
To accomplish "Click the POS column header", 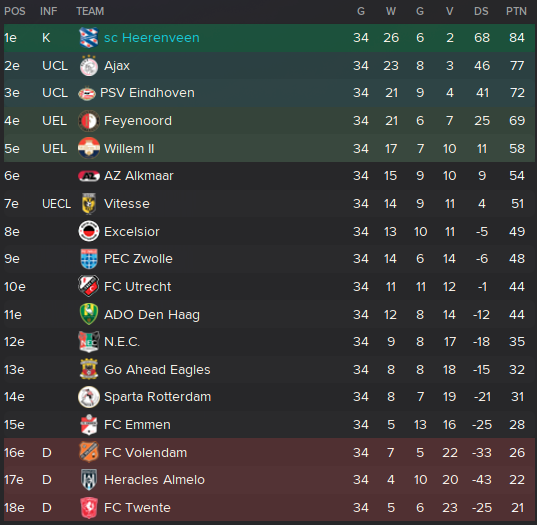I will [x=15, y=11].
